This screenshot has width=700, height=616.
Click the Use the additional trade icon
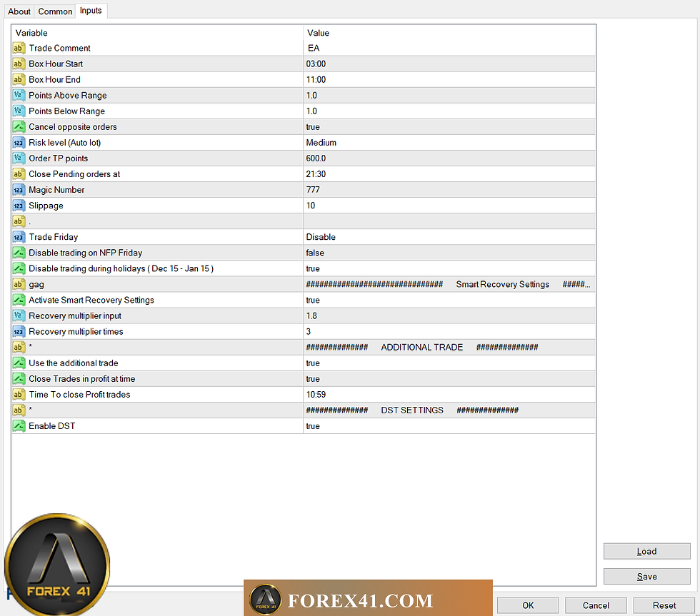click(19, 363)
